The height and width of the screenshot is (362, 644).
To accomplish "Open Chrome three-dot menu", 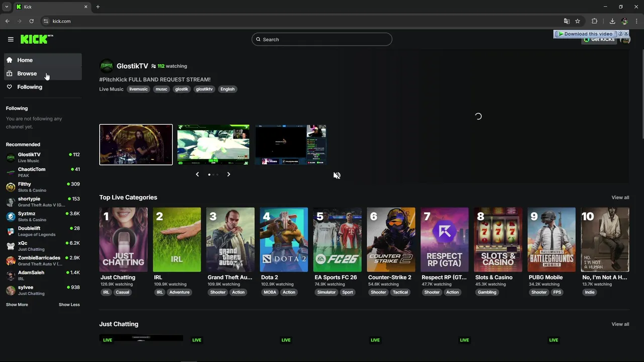I will tap(636, 21).
